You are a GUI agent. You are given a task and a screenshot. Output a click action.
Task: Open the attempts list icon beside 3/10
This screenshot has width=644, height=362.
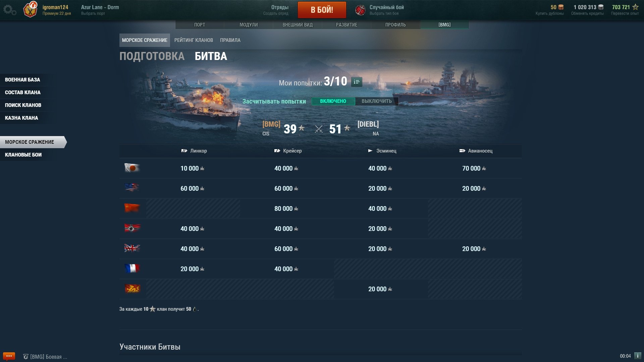click(x=357, y=82)
